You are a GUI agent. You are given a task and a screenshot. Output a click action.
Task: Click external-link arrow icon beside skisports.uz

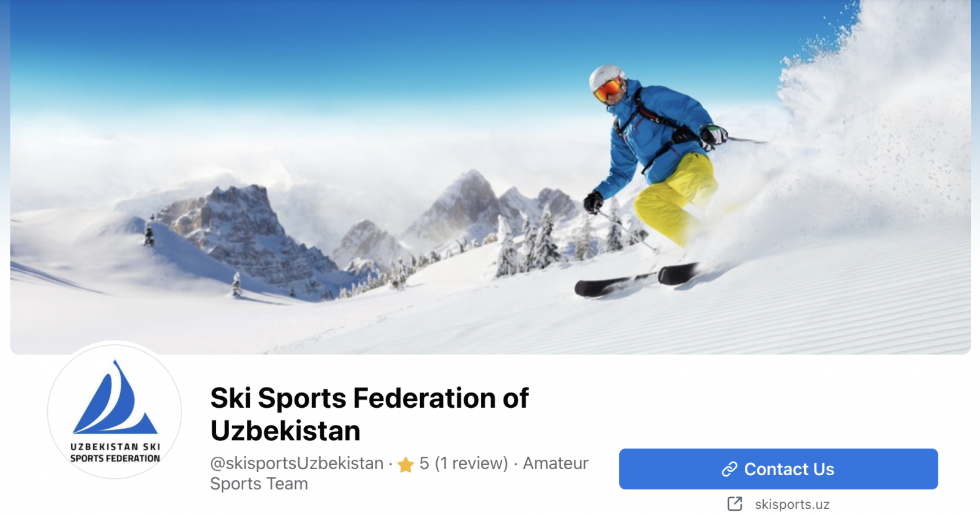(734, 504)
